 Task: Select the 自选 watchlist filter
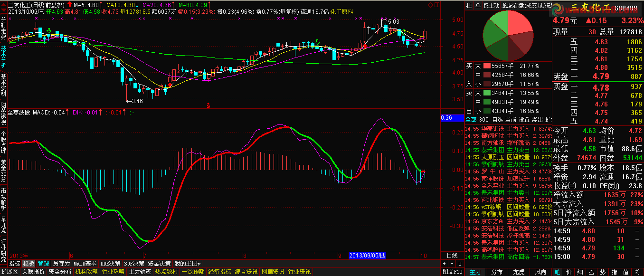[497, 119]
